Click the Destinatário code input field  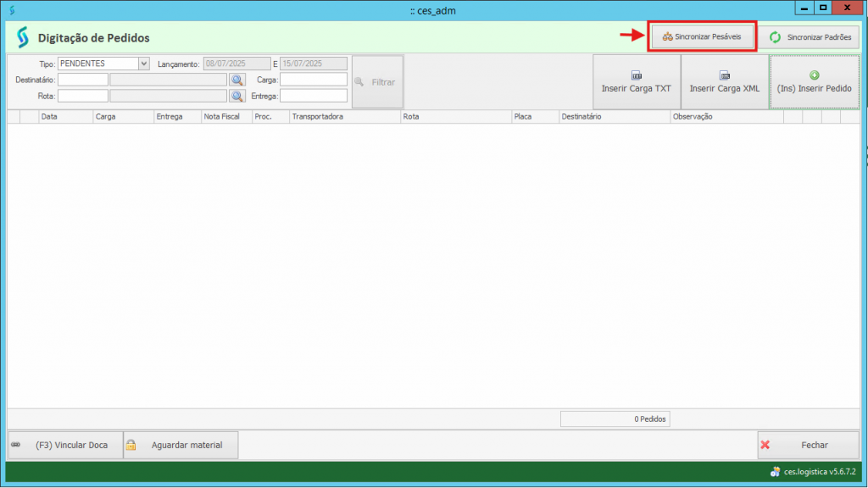[83, 80]
